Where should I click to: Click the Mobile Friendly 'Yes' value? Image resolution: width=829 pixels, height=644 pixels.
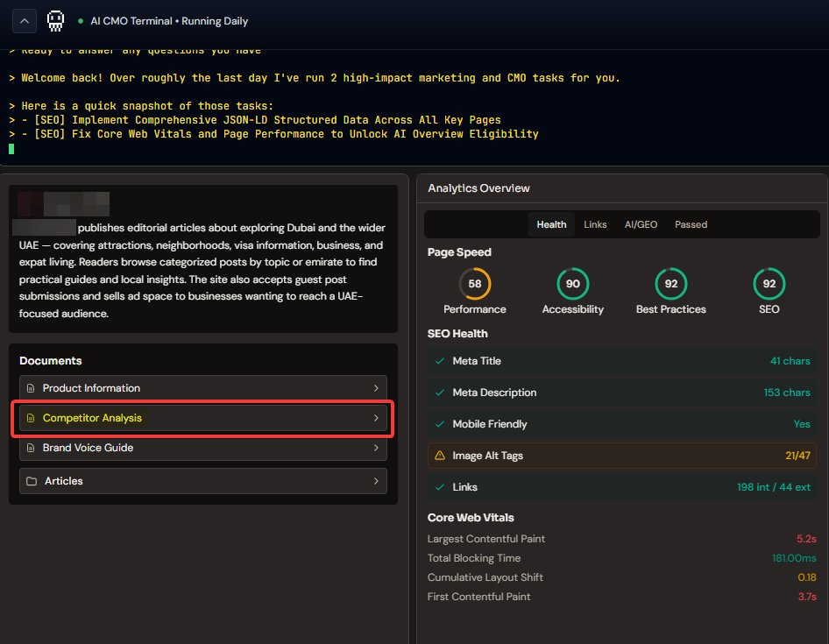(x=802, y=424)
